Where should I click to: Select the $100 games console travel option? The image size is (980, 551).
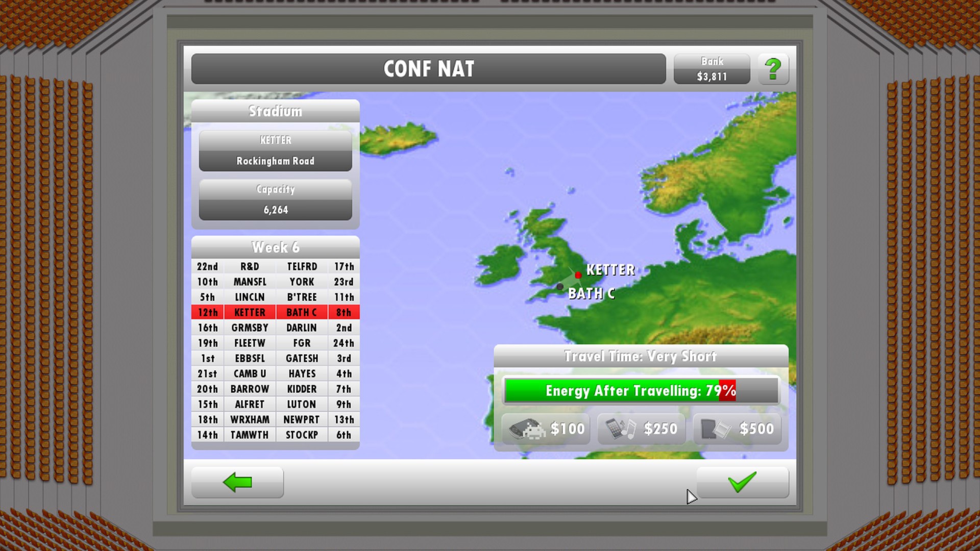pos(545,429)
